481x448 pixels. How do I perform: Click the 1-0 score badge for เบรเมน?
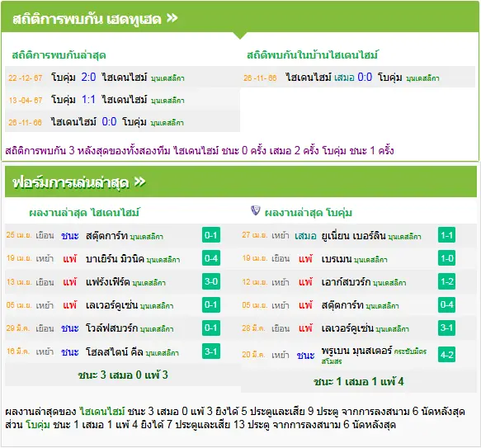click(x=446, y=258)
